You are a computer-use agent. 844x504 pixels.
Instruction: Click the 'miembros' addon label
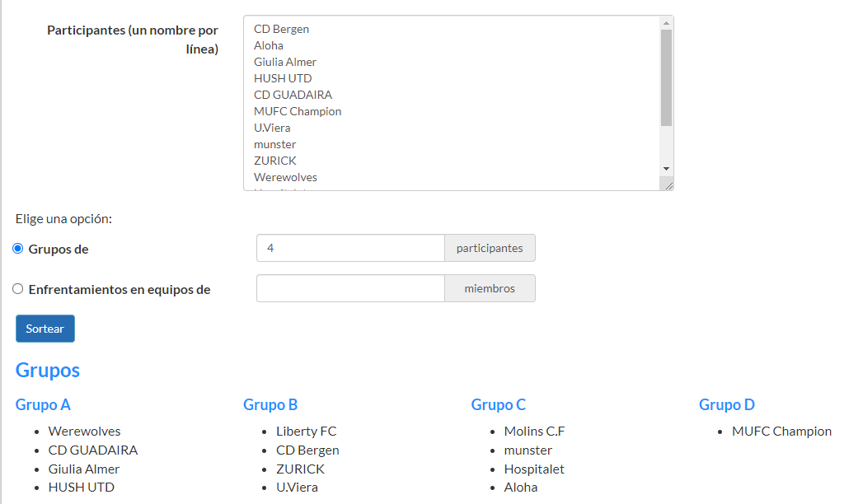pyautogui.click(x=490, y=288)
